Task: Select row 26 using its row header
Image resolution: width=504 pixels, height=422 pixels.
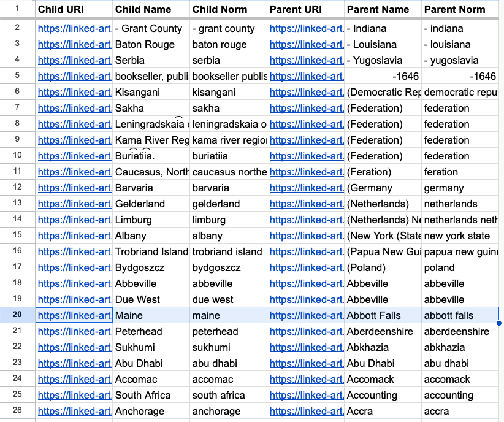Action: click(17, 411)
